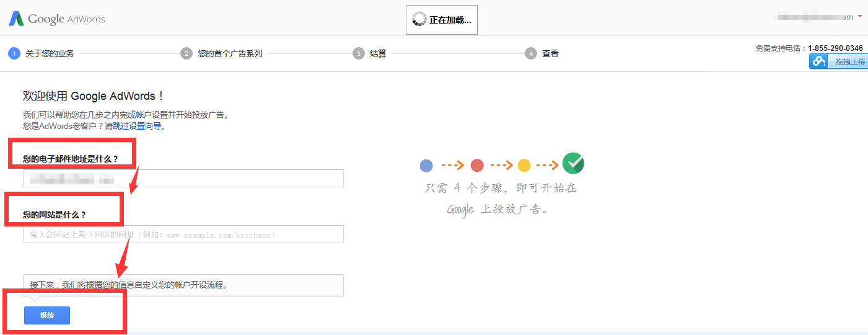Viewport: 868px width, 335px height.
Task: Click the blurred account email text
Action: tap(813, 17)
